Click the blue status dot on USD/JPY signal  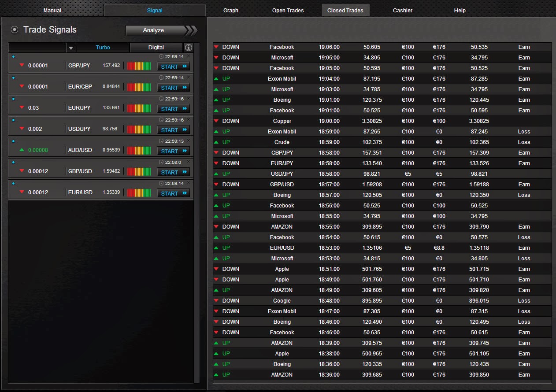click(x=13, y=120)
